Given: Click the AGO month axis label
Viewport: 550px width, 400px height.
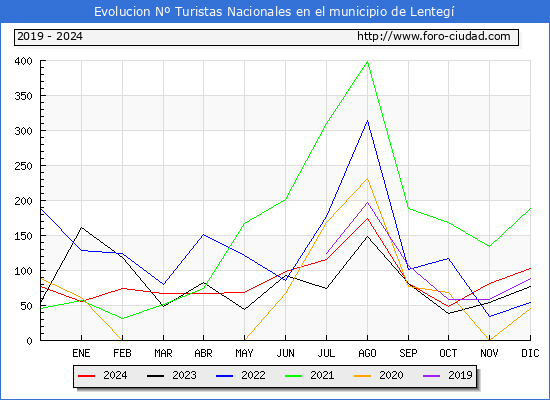Looking at the screenshot, I should coord(367,353).
